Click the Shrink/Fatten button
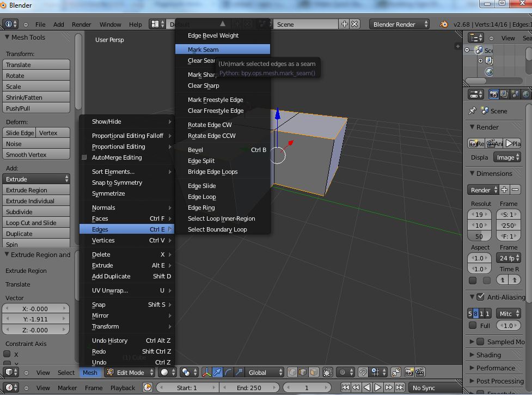This screenshot has height=395, width=532. 36,98
